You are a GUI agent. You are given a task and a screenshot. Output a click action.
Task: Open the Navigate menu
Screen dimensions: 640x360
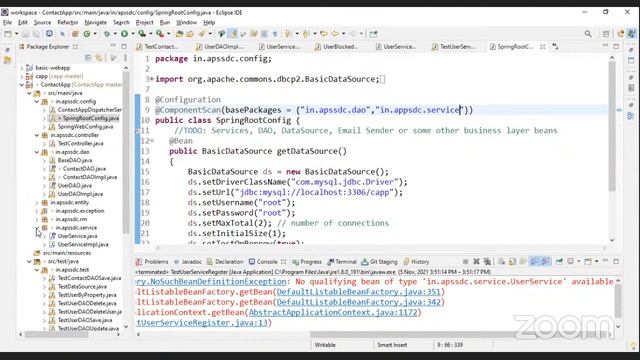tap(96, 22)
